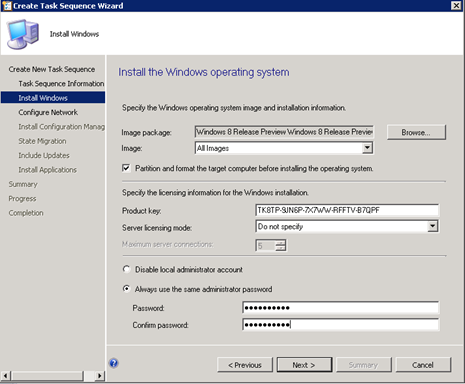Image resolution: width=465 pixels, height=384 pixels.
Task: Click the Maximum server connections value box
Action: coord(266,246)
